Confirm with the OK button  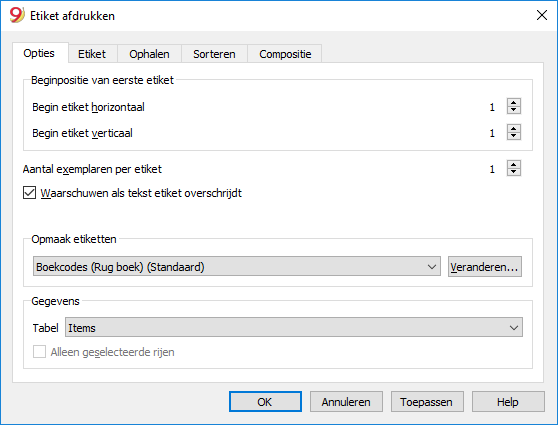[265, 402]
